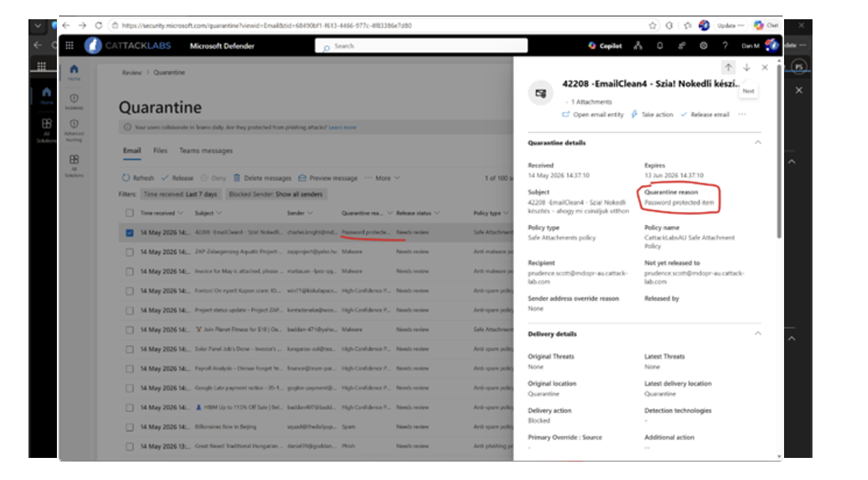This screenshot has height=480, width=868.
Task: Click the Refresh toolbar button
Action: 138,178
